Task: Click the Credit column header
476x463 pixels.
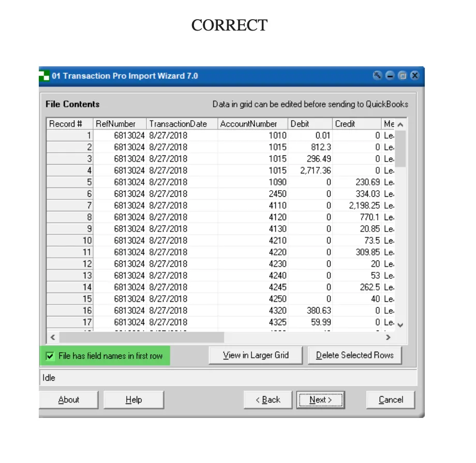Action: pyautogui.click(x=356, y=124)
